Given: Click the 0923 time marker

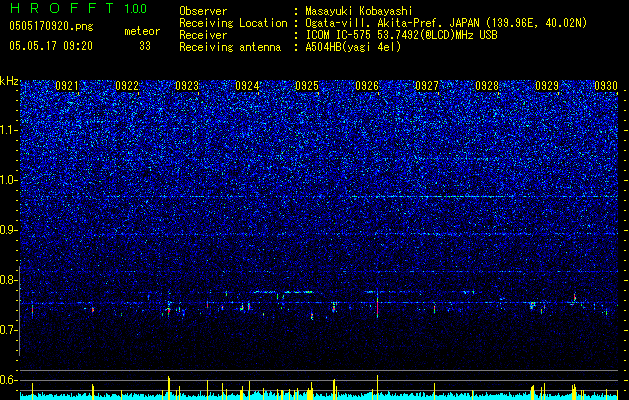Looking at the screenshot, I should pos(187,86).
